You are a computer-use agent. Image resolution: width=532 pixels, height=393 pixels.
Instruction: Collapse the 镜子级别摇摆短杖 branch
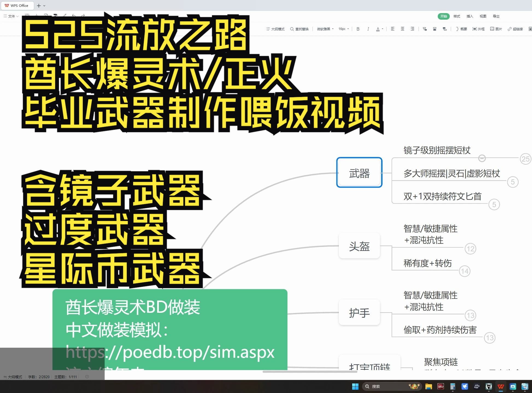coord(482,158)
